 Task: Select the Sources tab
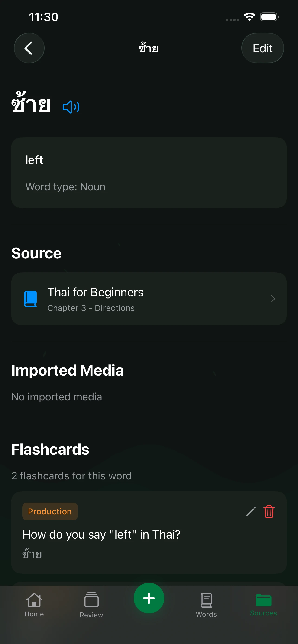(x=263, y=605)
